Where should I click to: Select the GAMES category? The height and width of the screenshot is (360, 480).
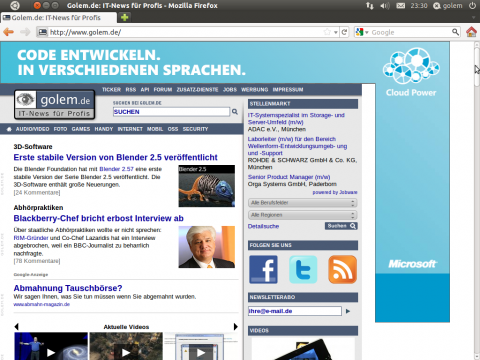click(81, 129)
